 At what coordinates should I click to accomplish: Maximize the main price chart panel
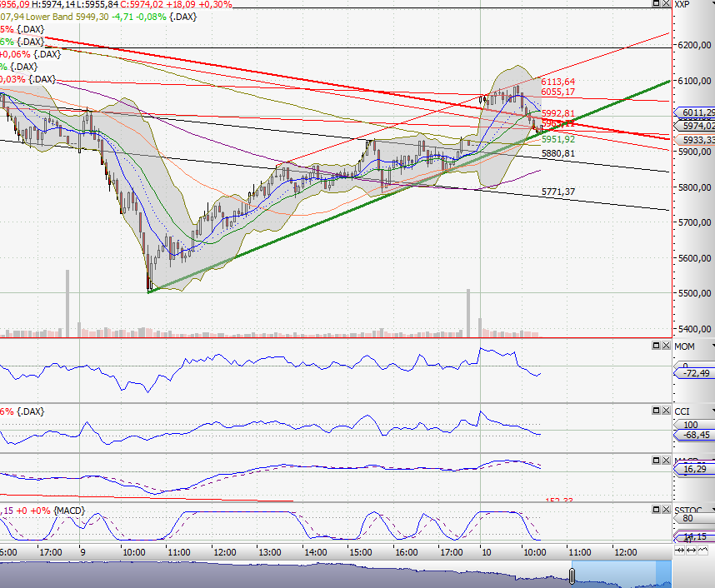[x=656, y=3]
